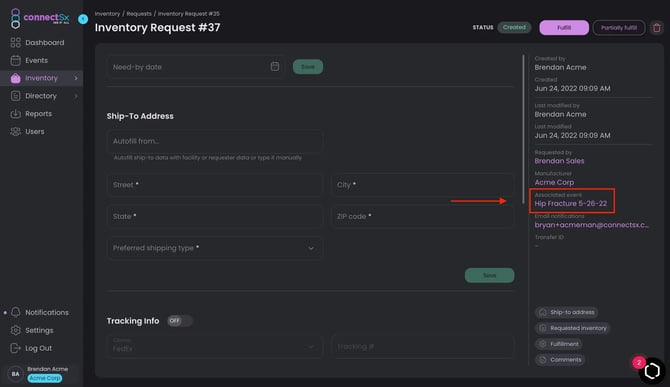670x387 pixels.
Task: Click the form's vertical scrollbar
Action: point(523,129)
